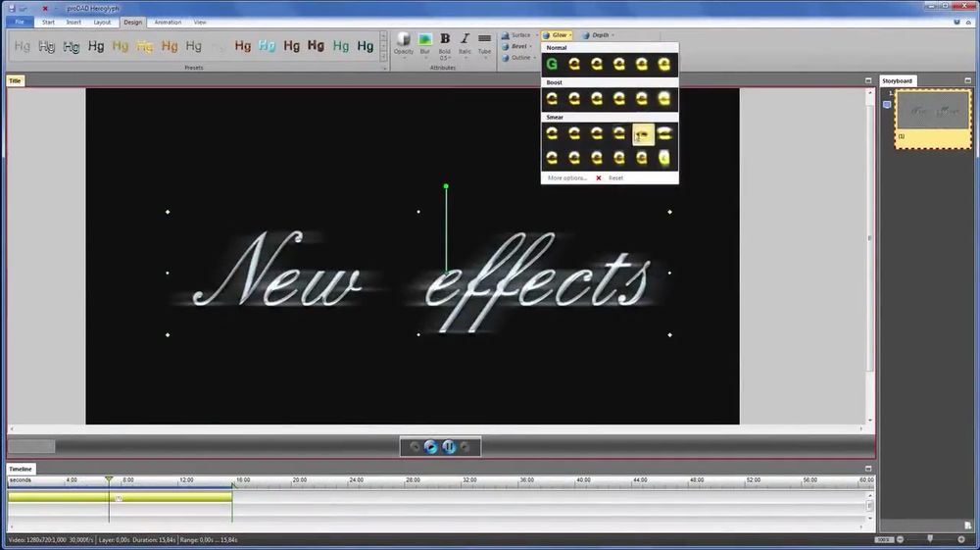Click the blue play button
Screen dimensions: 980x550
coord(430,446)
